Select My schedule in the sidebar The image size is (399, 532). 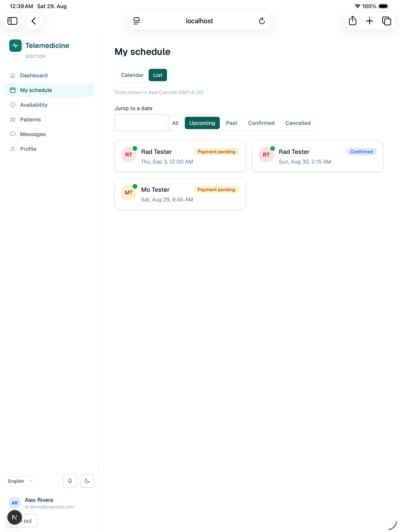coord(49,90)
